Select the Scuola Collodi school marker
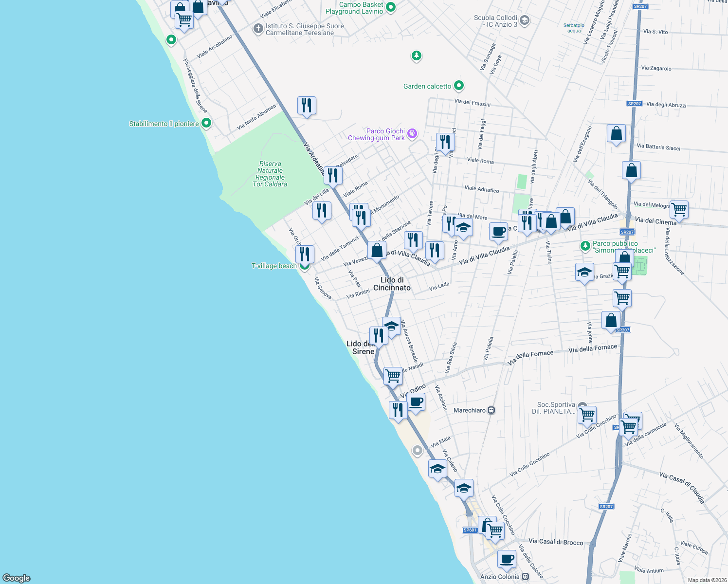The height and width of the screenshot is (584, 728). 524,21
